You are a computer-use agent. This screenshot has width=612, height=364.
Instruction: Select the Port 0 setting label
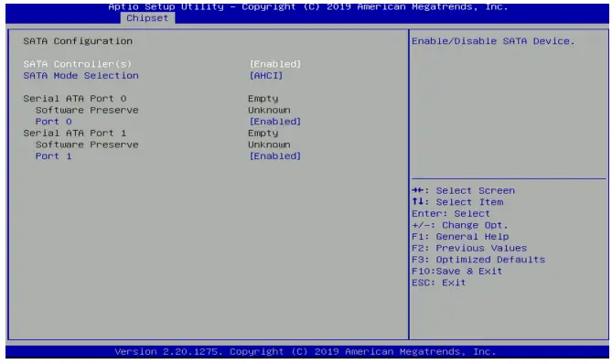point(53,122)
